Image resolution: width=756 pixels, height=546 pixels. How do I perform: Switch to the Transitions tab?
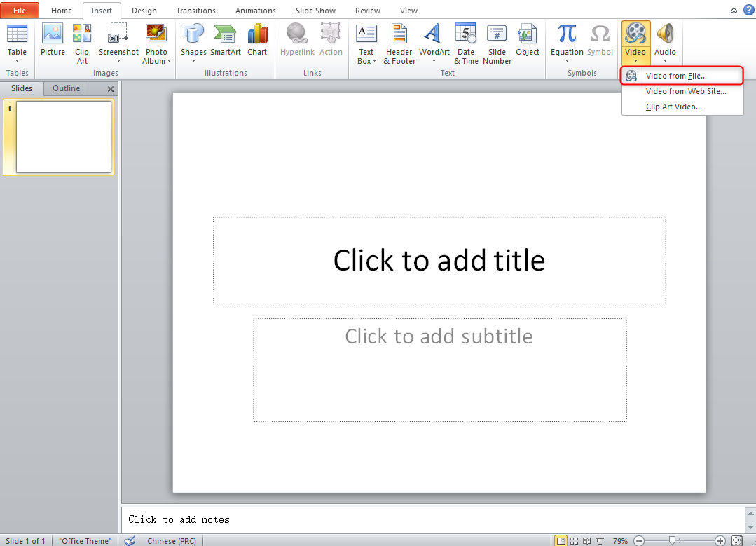195,10
